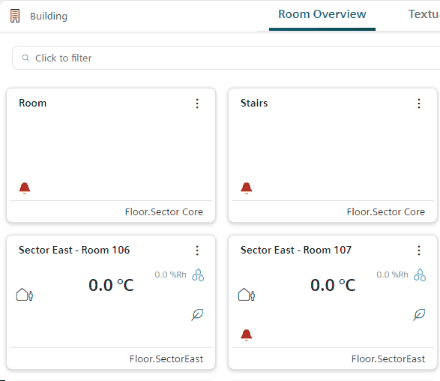Open options menu for Sector East Room 106
The width and height of the screenshot is (440, 381).
pos(197,250)
